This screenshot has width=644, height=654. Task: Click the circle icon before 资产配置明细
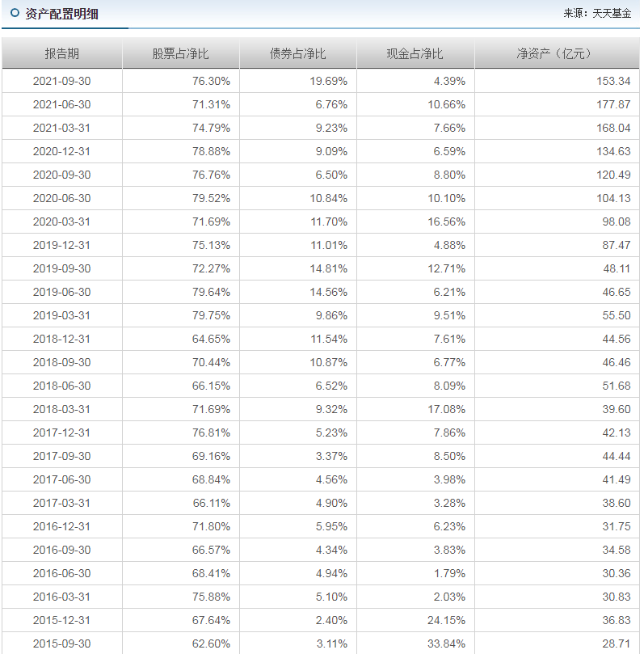(x=15, y=14)
